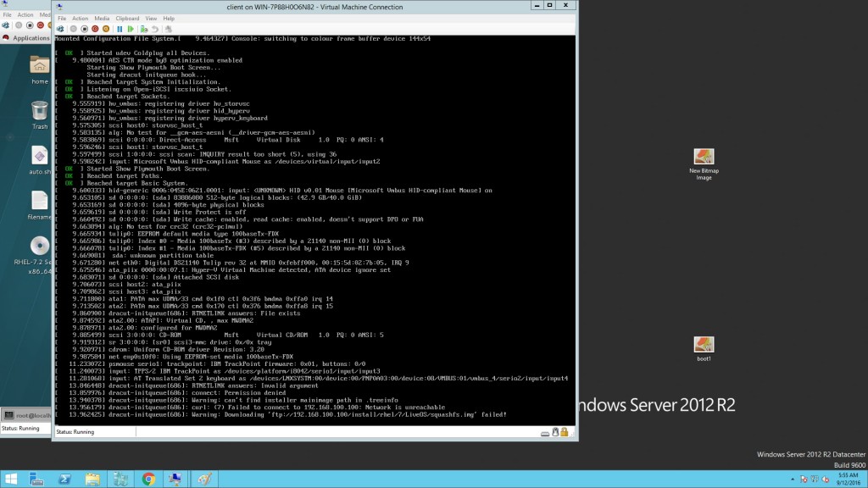Click the client window title bar icon
This screenshot has height=488, width=868.
click(x=59, y=7)
